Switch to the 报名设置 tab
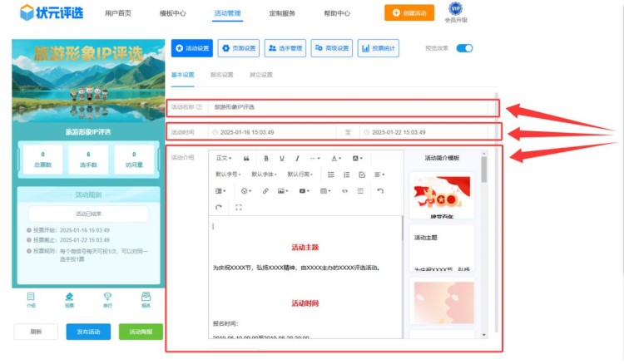 (x=222, y=75)
